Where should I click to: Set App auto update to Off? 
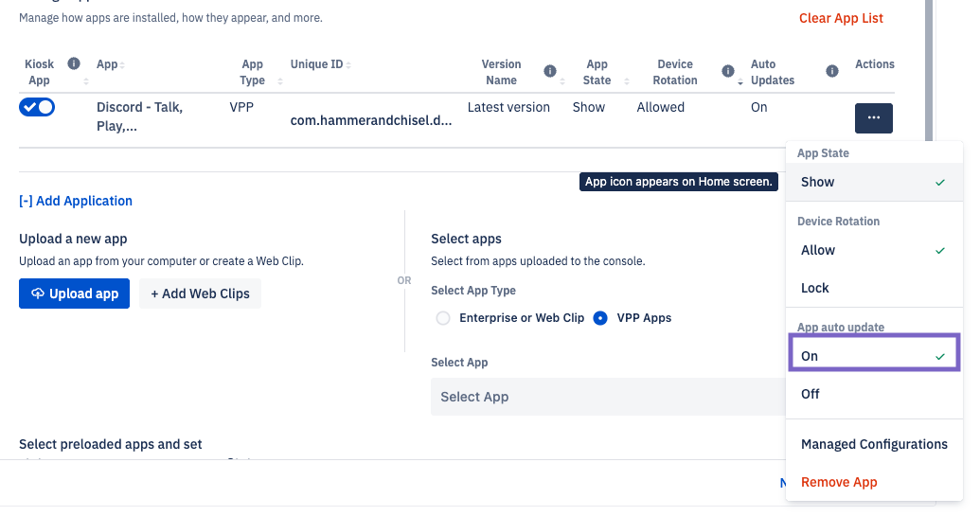click(874, 394)
